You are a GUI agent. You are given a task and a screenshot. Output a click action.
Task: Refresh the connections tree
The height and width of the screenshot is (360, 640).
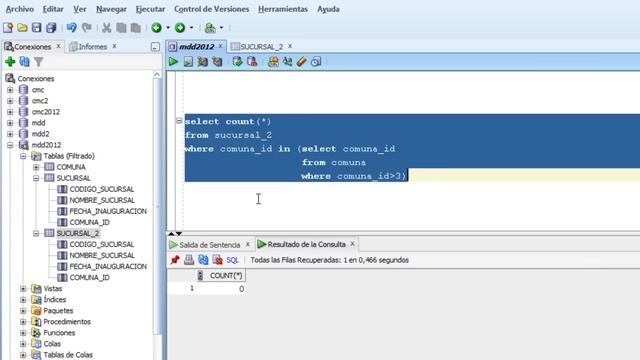point(24,62)
